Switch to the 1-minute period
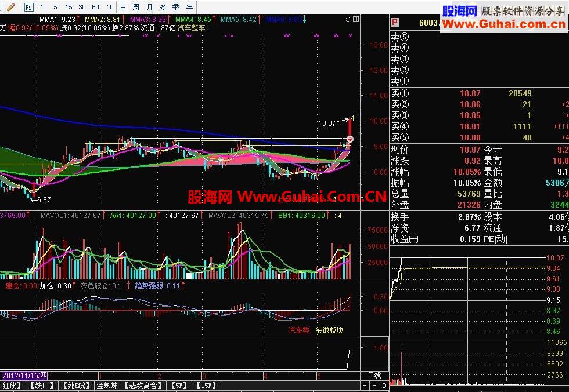The width and height of the screenshot is (569, 392). tap(42, 7)
